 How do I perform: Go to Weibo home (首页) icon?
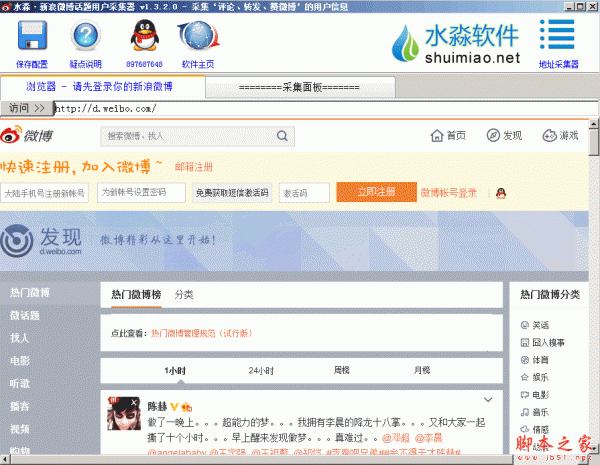pyautogui.click(x=437, y=135)
